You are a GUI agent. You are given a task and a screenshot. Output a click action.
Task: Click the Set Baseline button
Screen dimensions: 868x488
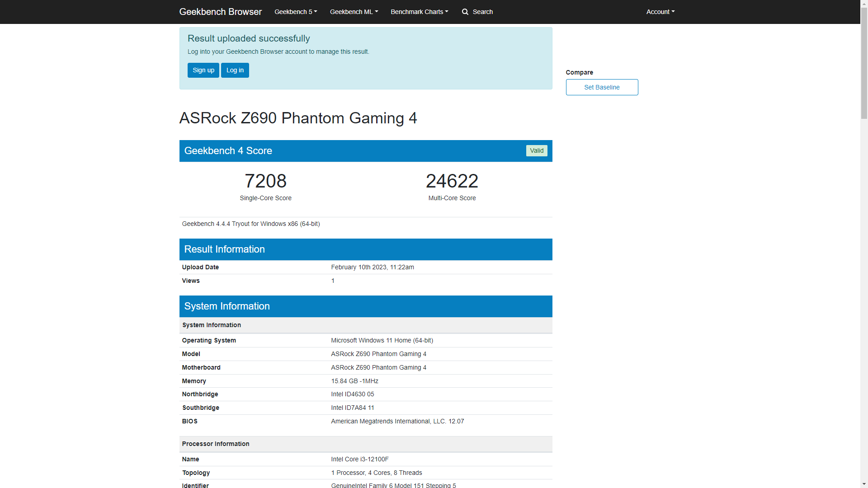click(602, 87)
